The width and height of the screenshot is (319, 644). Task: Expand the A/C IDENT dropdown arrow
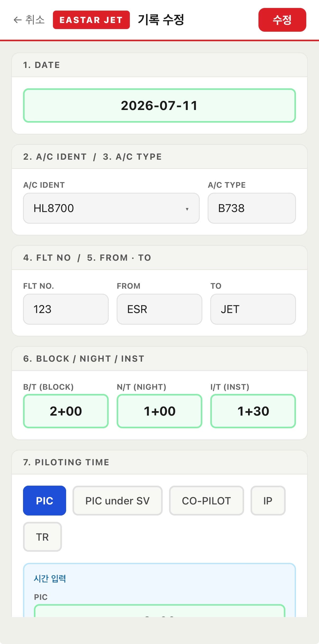point(187,209)
